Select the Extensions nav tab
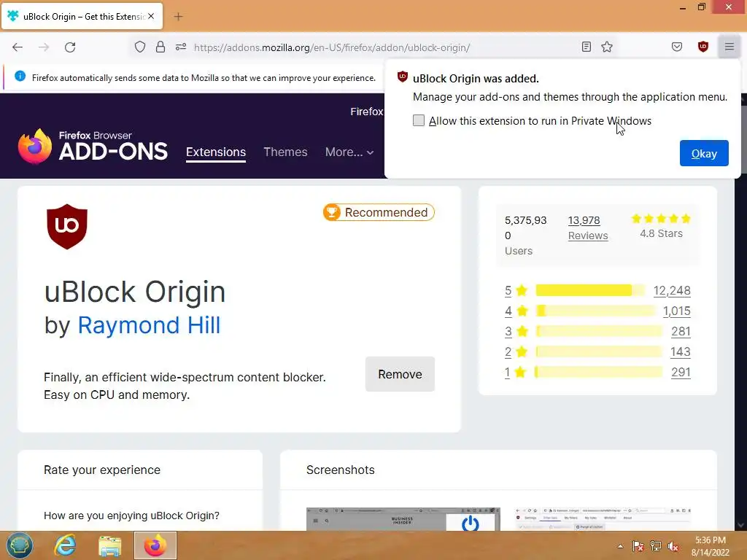This screenshot has height=560, width=747. tap(216, 152)
